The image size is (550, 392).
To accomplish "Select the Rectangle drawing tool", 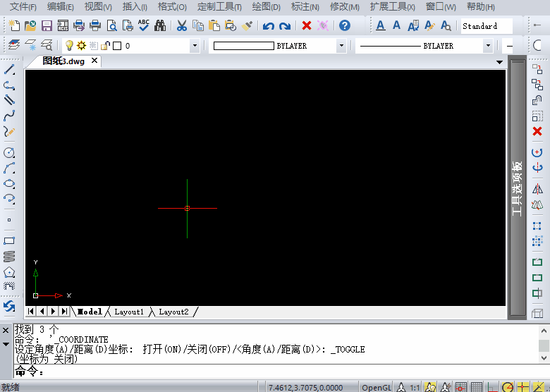I will [x=9, y=240].
